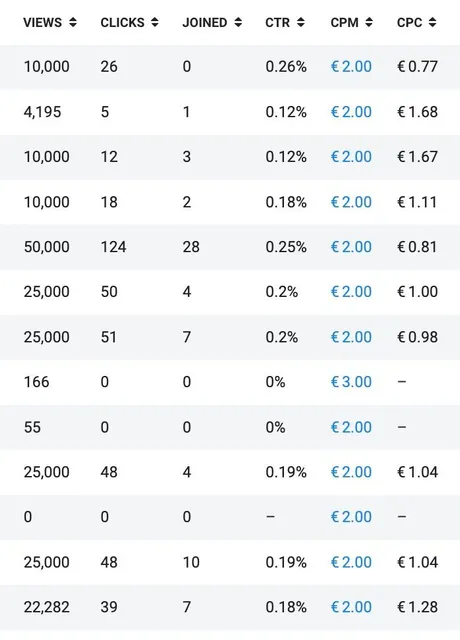Screen dimensions: 460x640
Task: Toggle sorting arrows beside JOINED
Action: coord(238,22)
